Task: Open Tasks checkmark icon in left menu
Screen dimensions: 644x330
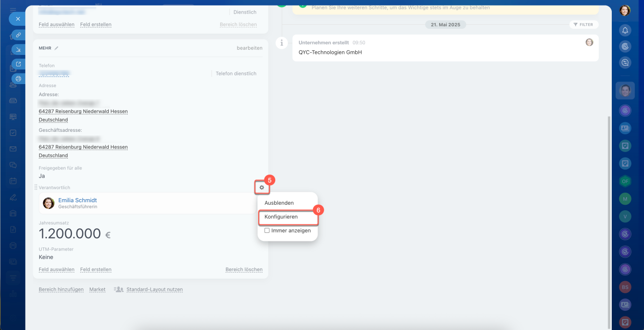Action: 13,133
